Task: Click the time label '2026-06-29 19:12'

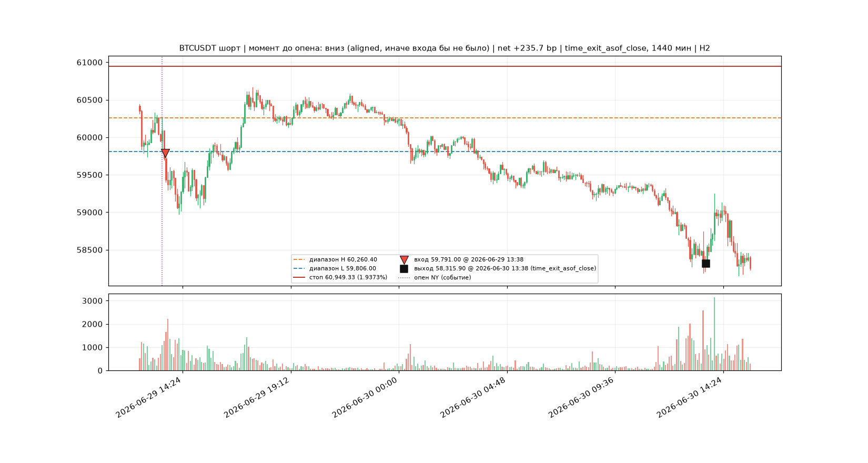Action: coord(258,397)
